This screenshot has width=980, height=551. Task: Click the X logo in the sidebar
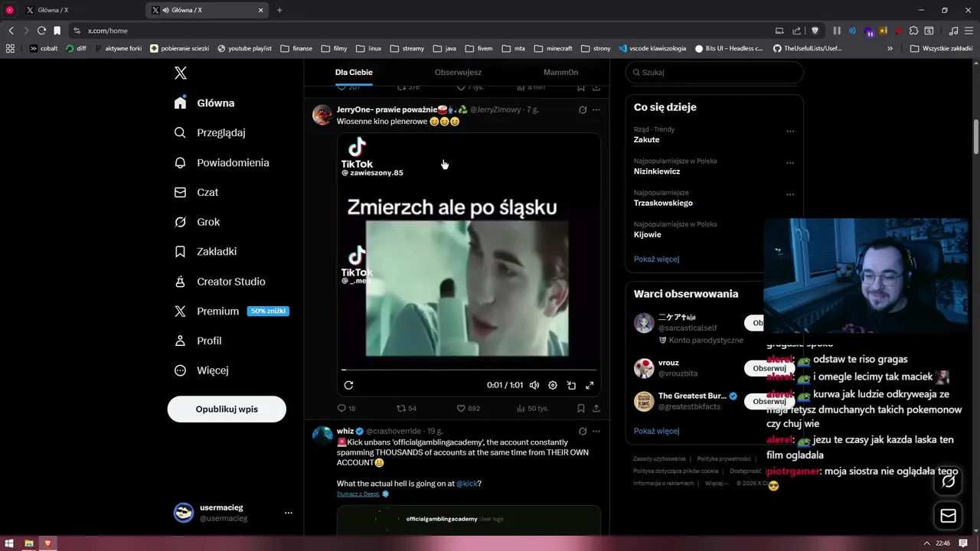(181, 73)
